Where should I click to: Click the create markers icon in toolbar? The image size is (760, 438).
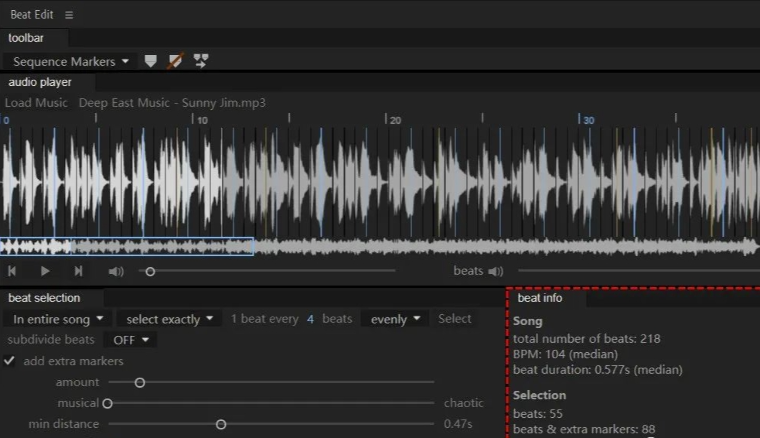pyautogui.click(x=151, y=61)
